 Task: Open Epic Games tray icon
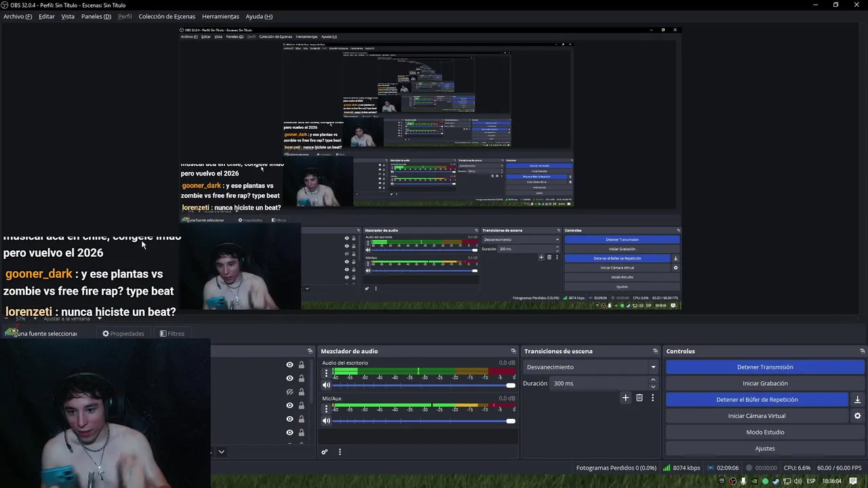click(722, 481)
